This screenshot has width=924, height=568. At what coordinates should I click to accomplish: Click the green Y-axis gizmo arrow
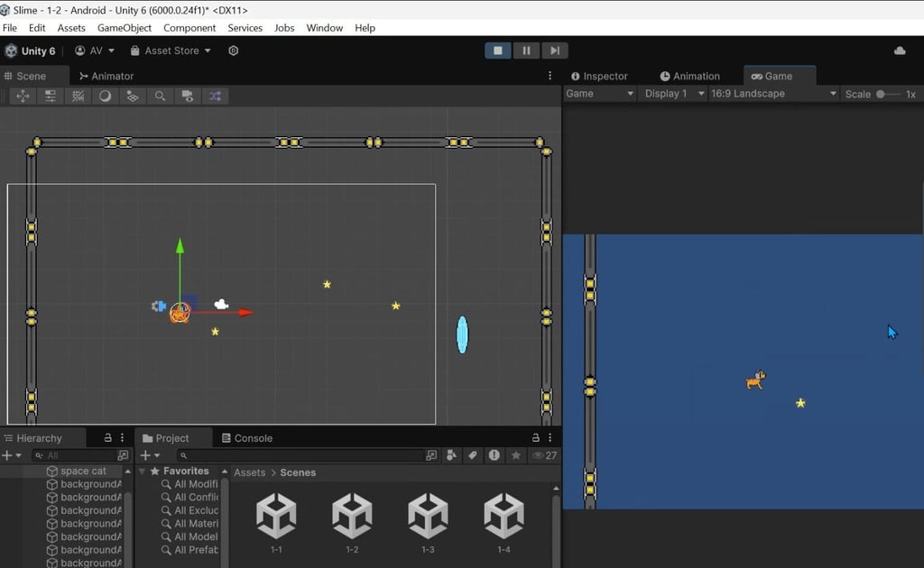(x=180, y=246)
